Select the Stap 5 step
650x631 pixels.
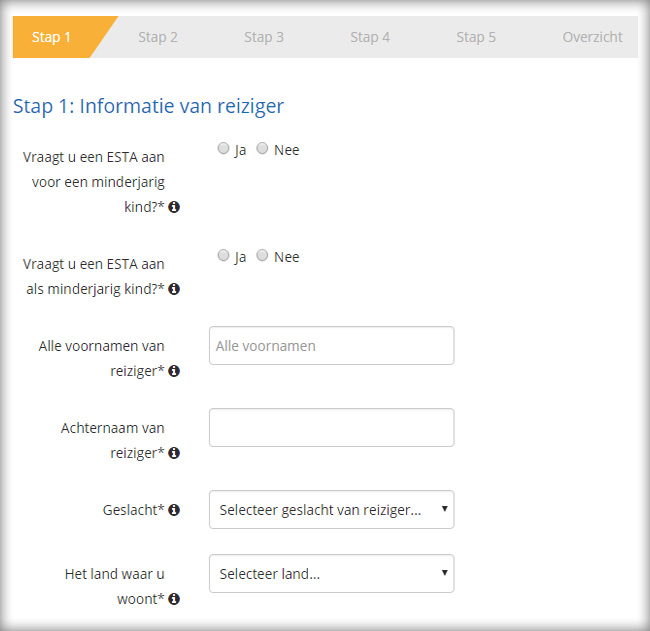476,37
